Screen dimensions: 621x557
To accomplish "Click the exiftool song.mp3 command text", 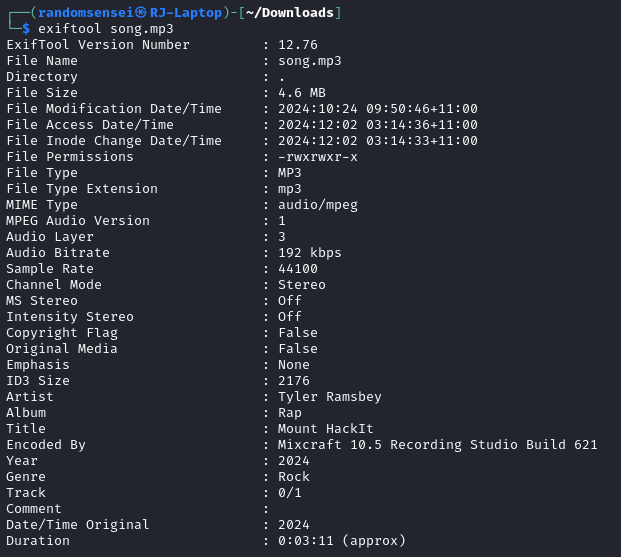I will click(x=106, y=29).
